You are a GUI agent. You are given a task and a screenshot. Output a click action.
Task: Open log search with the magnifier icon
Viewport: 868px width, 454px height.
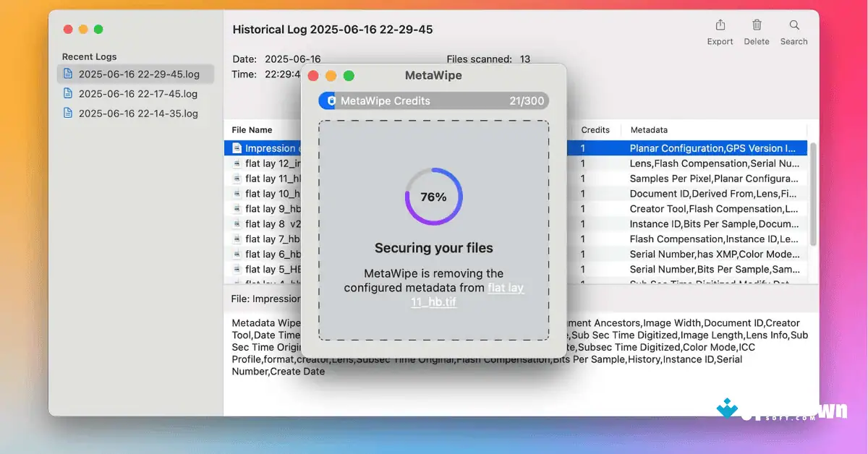coord(793,27)
